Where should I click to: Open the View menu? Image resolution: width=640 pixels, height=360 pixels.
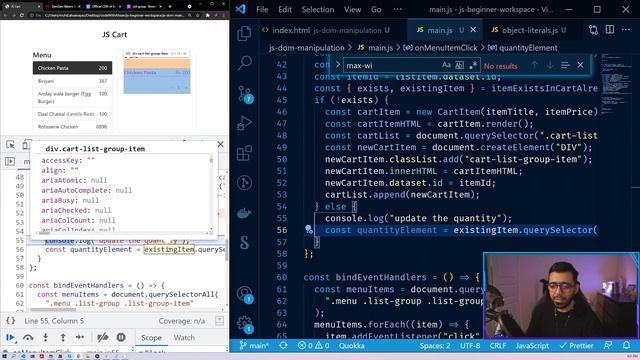point(352,9)
